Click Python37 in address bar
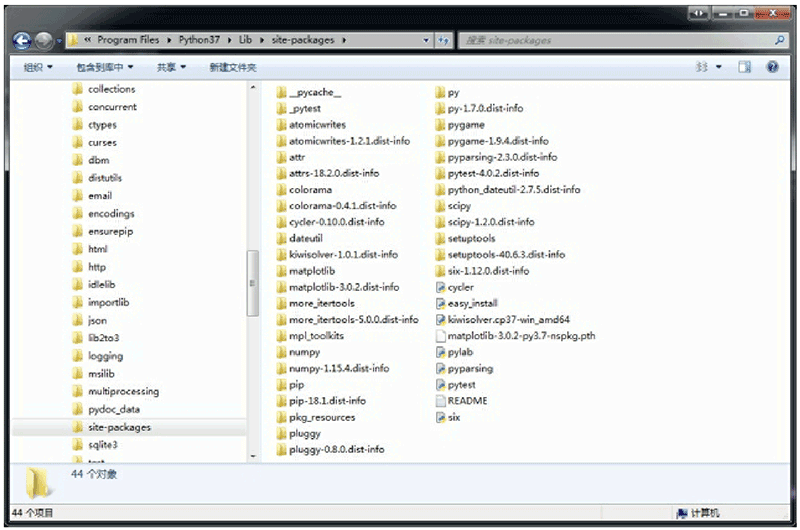The height and width of the screenshot is (530, 800). [x=199, y=40]
